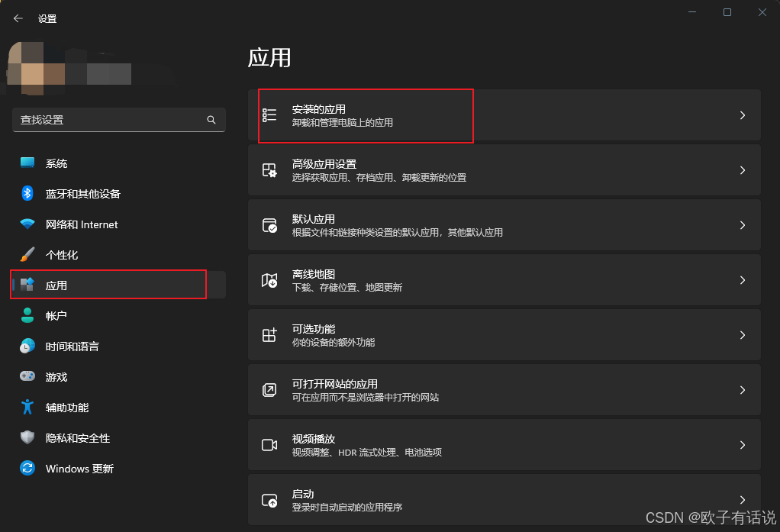Viewport: 780px width, 532px height.
Task: Click the shield icon for 隐私和安全性
Action: pos(27,437)
